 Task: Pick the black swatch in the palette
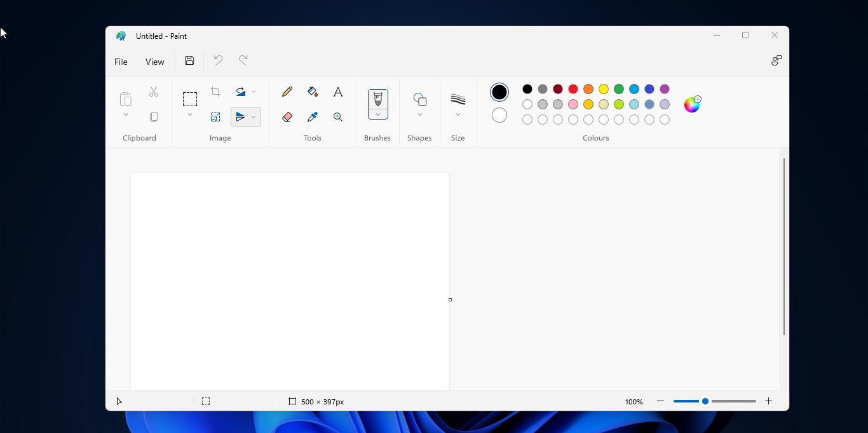(x=527, y=89)
